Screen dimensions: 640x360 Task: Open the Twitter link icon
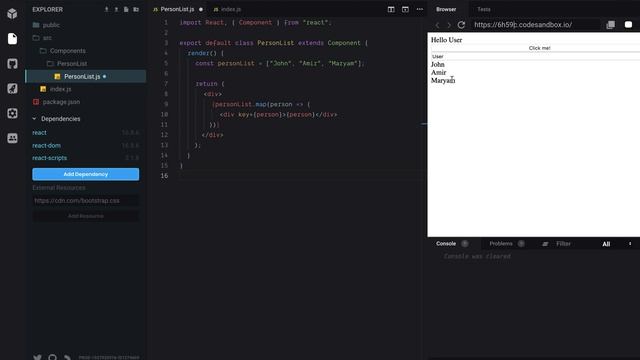coord(37,357)
